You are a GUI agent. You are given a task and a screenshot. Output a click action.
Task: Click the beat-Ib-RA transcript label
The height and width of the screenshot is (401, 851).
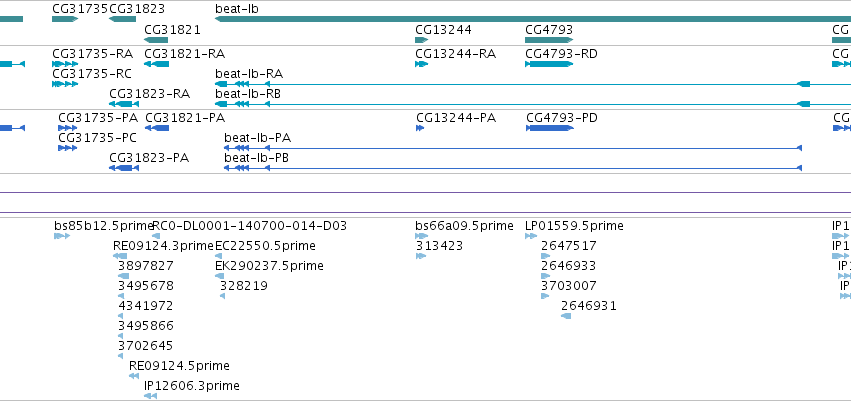[x=249, y=74]
